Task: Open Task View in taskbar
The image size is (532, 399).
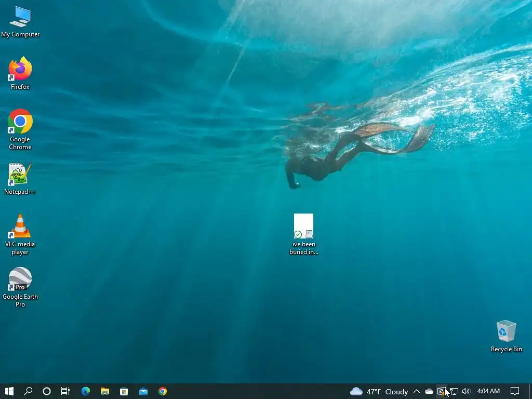Action: (65, 391)
